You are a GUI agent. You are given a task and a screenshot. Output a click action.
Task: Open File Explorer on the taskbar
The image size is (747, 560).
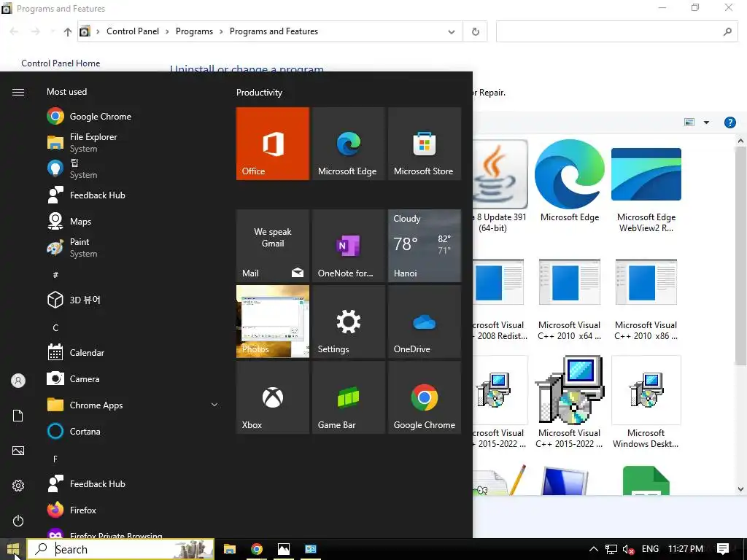pos(230,549)
